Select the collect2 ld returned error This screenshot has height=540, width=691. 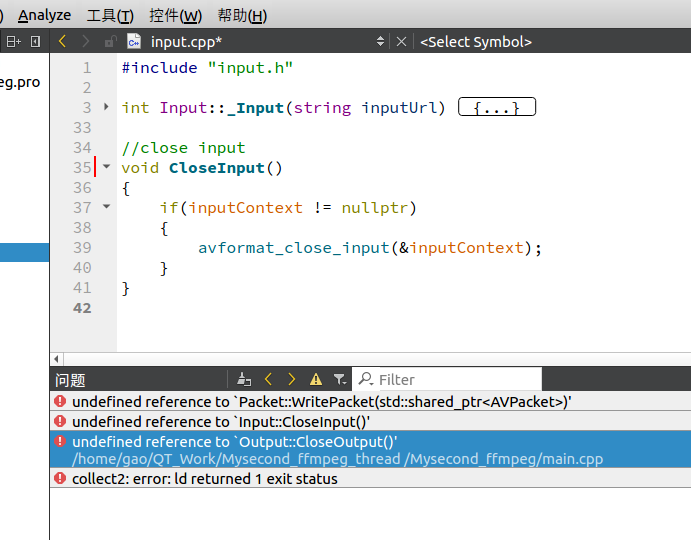[x=370, y=478]
